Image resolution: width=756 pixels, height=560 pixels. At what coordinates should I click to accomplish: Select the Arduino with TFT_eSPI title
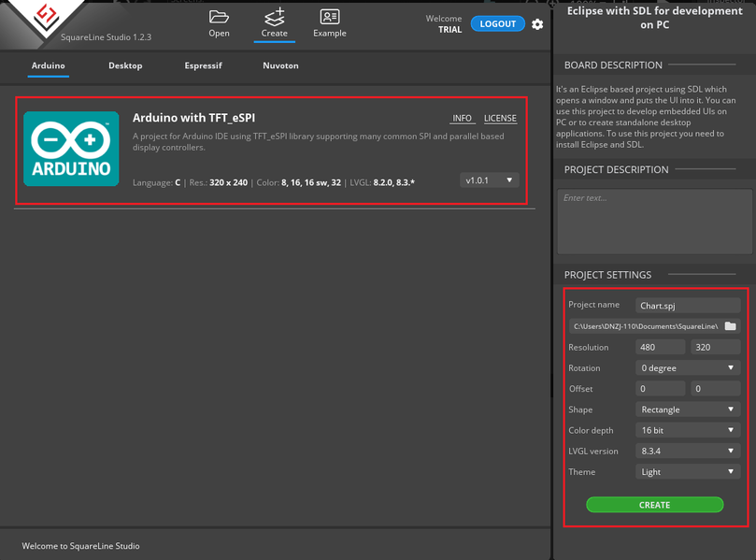193,118
